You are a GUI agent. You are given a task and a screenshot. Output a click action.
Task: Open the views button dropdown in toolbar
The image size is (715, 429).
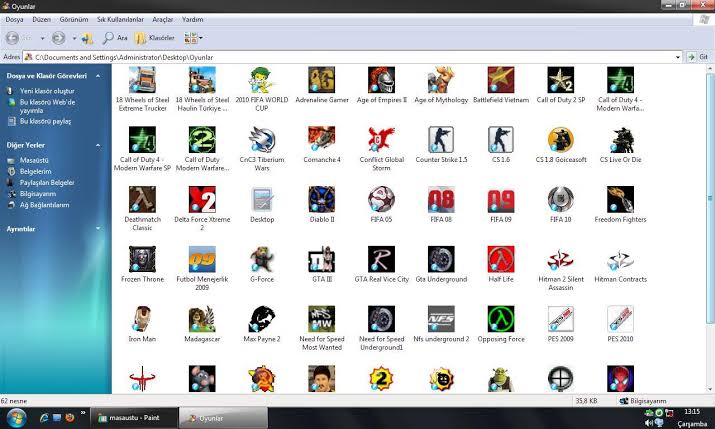coord(201,38)
